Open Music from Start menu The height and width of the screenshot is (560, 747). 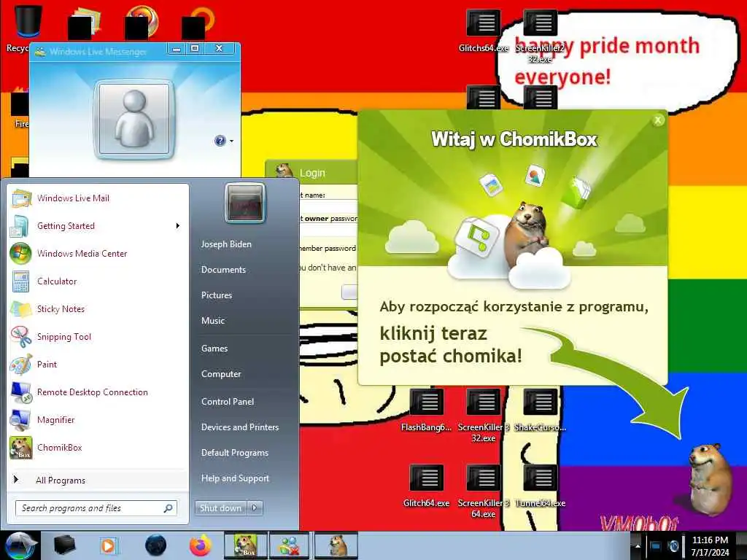coord(212,321)
